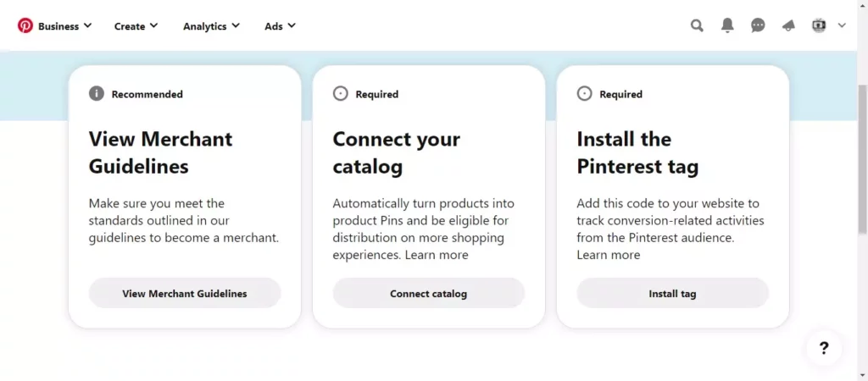Open the messages speech bubble icon
The width and height of the screenshot is (868, 381).
click(x=758, y=25)
